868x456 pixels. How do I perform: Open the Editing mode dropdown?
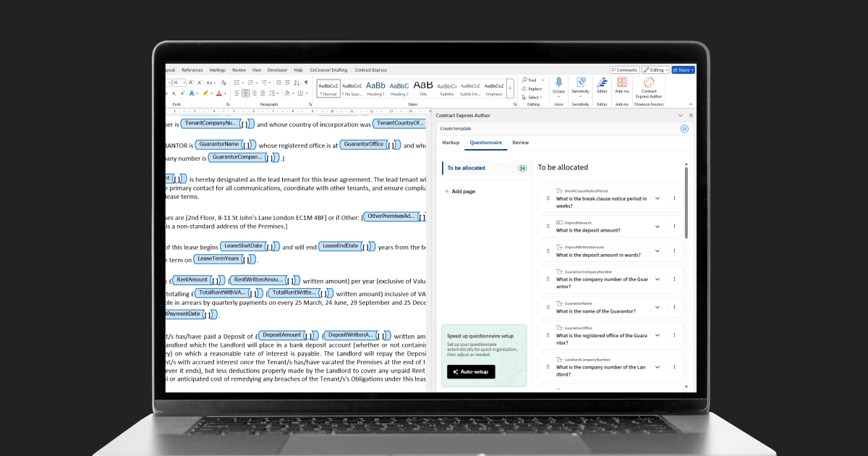pyautogui.click(x=655, y=70)
